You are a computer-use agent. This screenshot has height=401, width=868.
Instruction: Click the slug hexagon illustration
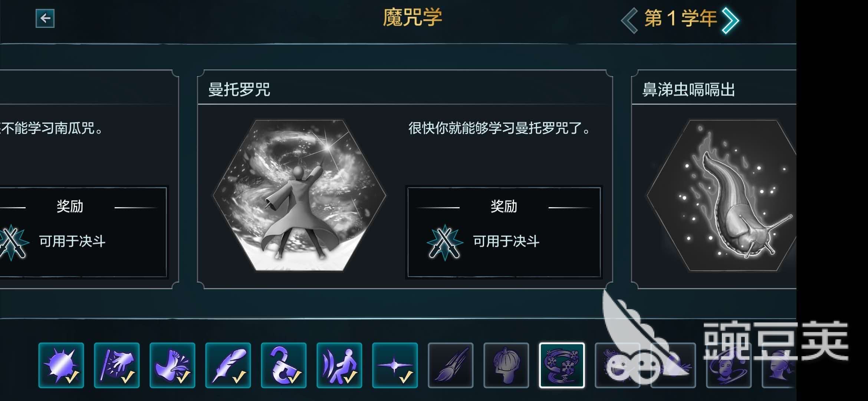pyautogui.click(x=721, y=195)
